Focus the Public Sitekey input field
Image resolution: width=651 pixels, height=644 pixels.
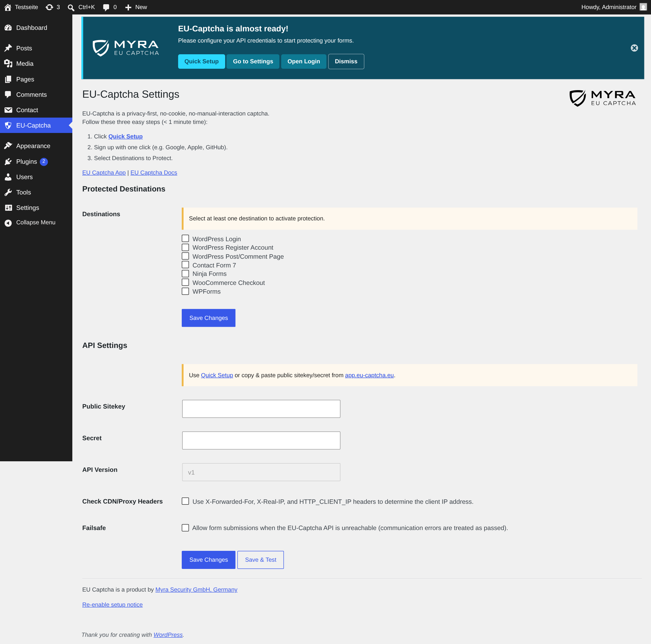click(261, 409)
